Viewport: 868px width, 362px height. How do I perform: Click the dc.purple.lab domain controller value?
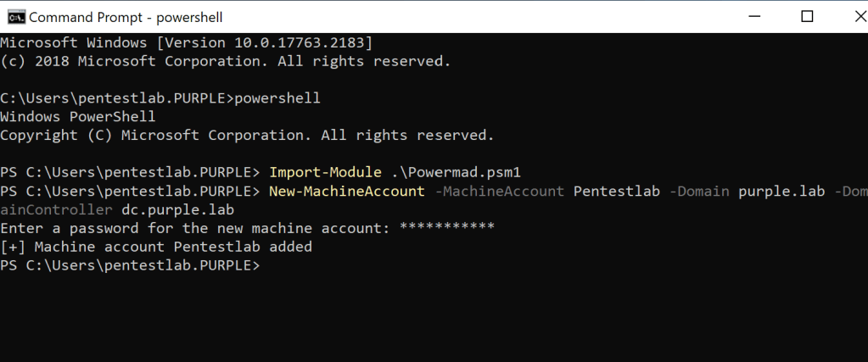pyautogui.click(x=177, y=209)
